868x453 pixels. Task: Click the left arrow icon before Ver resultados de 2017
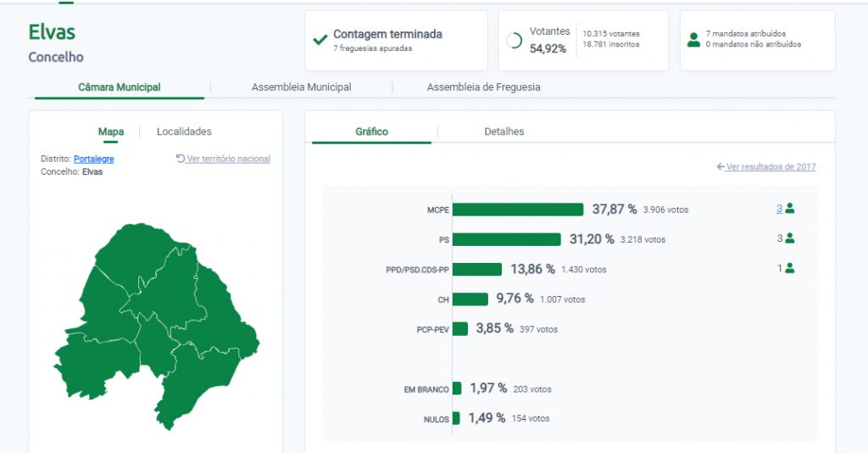coord(721,167)
